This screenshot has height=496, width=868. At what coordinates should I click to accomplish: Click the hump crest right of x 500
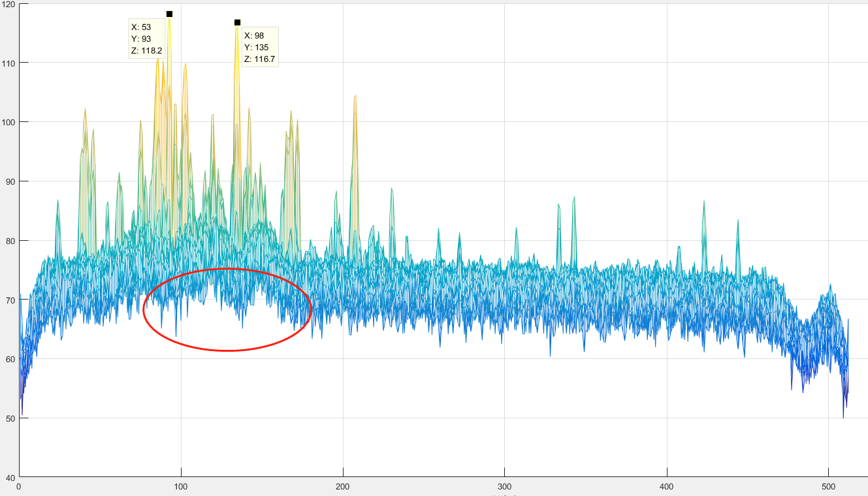coord(830,285)
